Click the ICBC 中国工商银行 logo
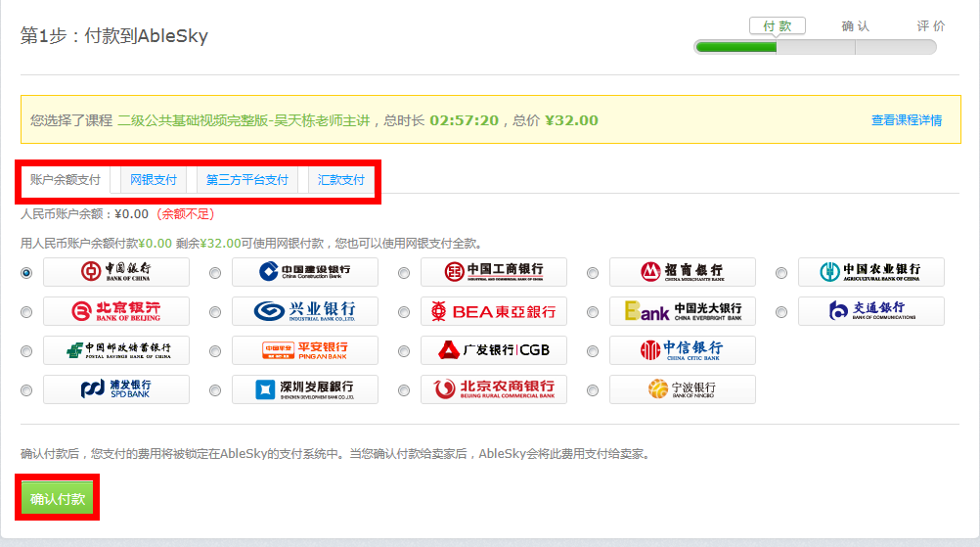Screen dimensions: 980x547 494,272
